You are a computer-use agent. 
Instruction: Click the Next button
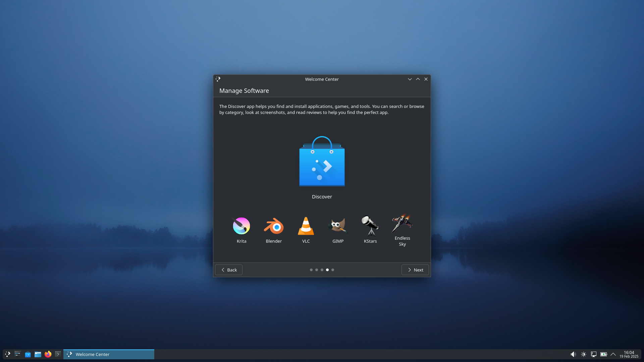[415, 270]
